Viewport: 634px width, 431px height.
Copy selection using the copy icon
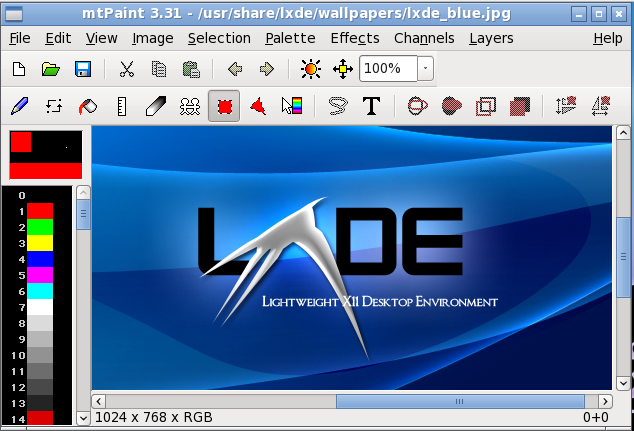click(x=159, y=69)
